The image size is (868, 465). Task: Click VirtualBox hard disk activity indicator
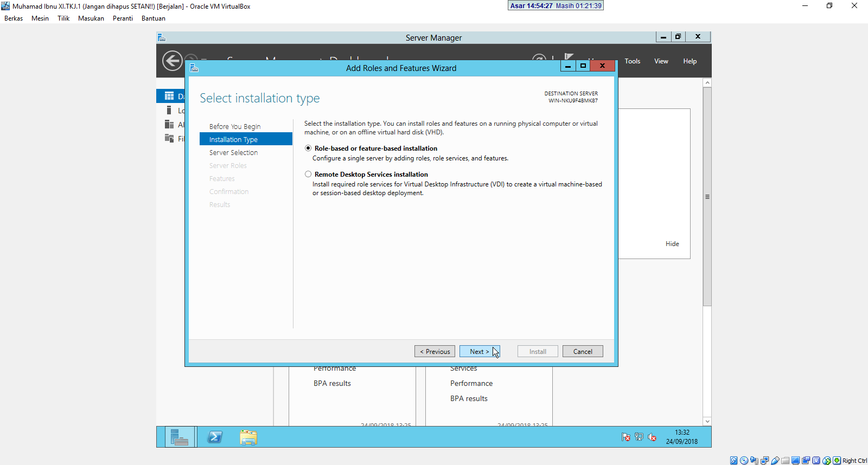tap(733, 461)
